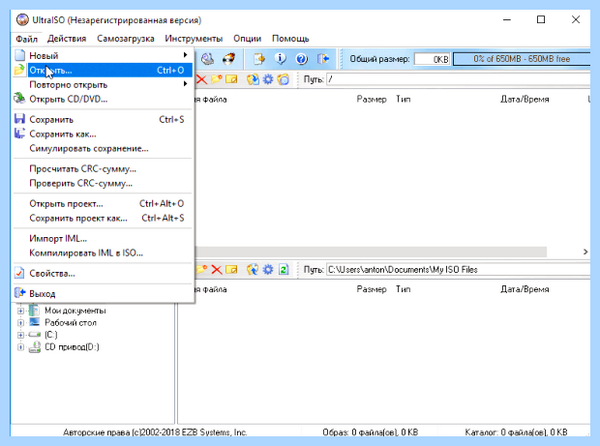Click the new folder icon in image toolbar
The width and height of the screenshot is (600, 446).
tap(217, 79)
